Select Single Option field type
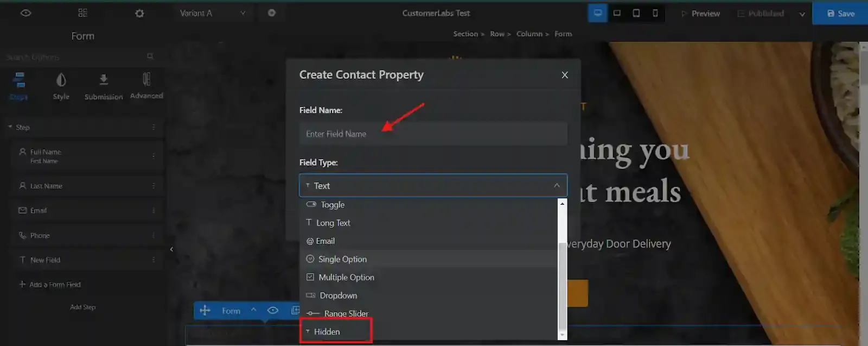868x346 pixels. pyautogui.click(x=429, y=259)
